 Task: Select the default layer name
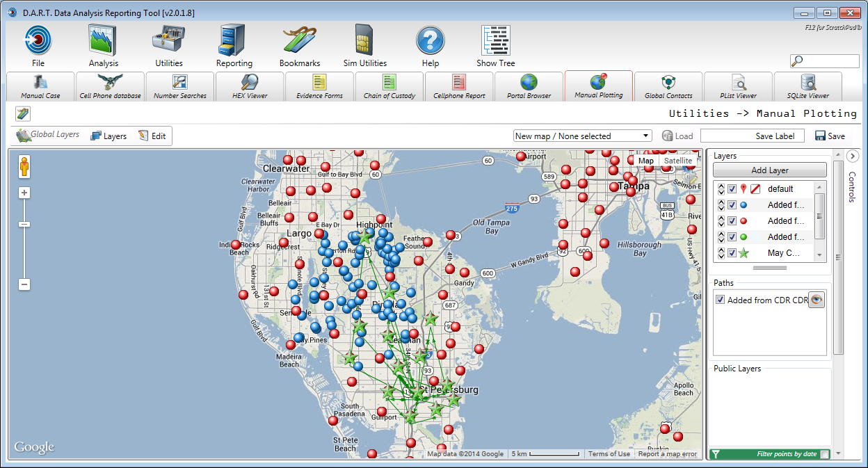click(780, 188)
